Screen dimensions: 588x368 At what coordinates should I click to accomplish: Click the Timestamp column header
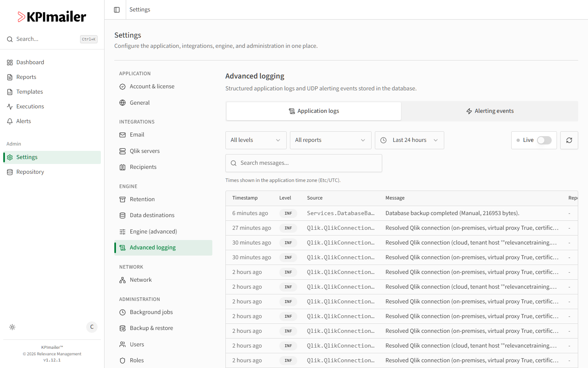(x=245, y=198)
